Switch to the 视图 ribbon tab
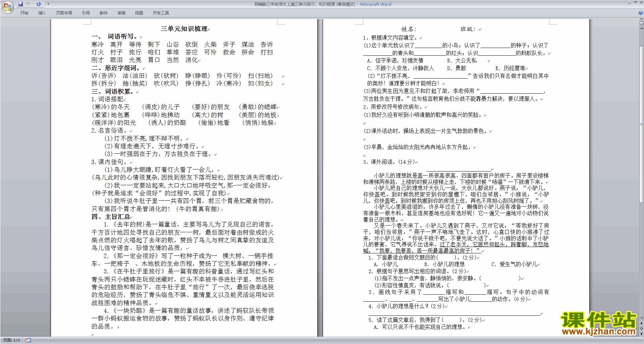 click(x=139, y=13)
